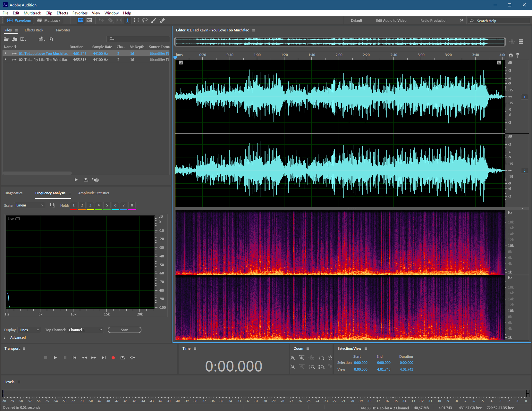Click the Record button

(113, 358)
